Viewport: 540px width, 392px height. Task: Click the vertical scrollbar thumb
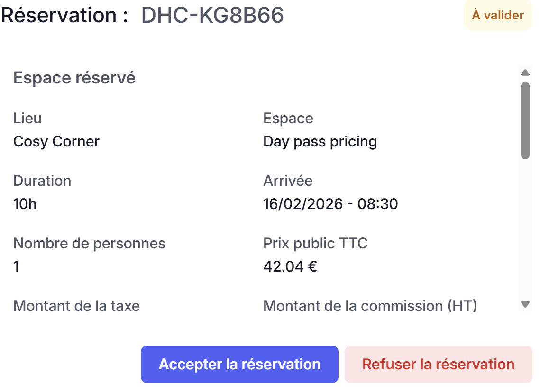(x=525, y=120)
